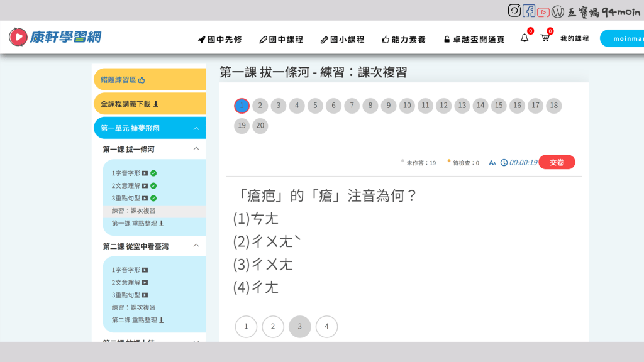Collapse the 第一課 拔一條河 lesson list
Viewport: 644px width, 362px height.
coord(196,149)
